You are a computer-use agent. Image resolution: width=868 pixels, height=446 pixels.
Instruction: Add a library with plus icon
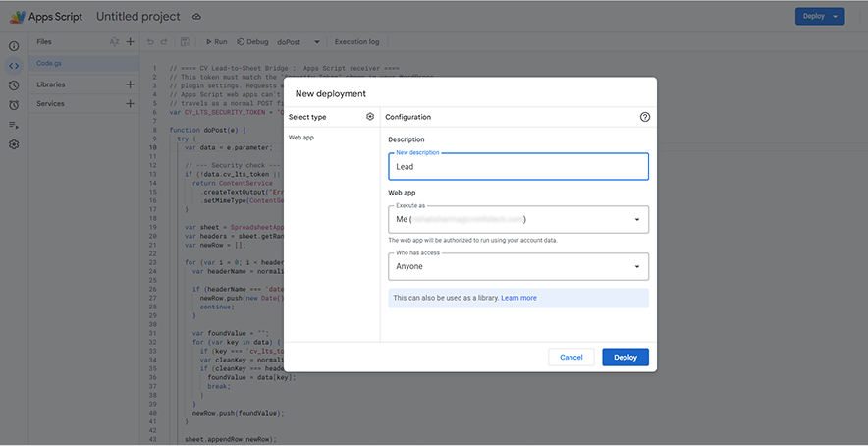pyautogui.click(x=130, y=84)
